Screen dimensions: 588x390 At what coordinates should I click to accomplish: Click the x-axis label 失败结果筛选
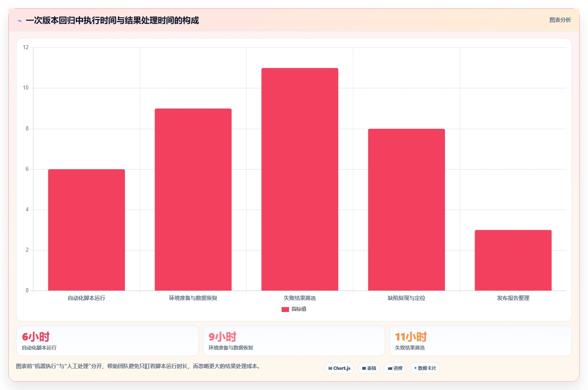300,298
